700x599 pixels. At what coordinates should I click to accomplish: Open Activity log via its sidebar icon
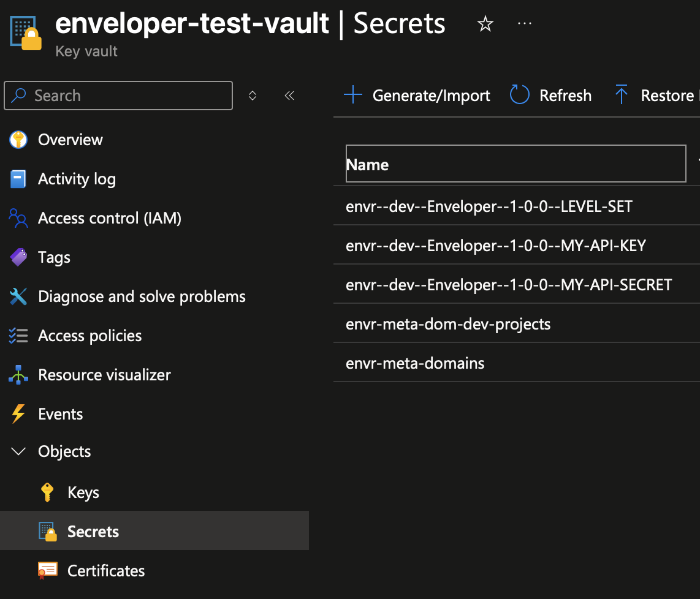point(18,178)
